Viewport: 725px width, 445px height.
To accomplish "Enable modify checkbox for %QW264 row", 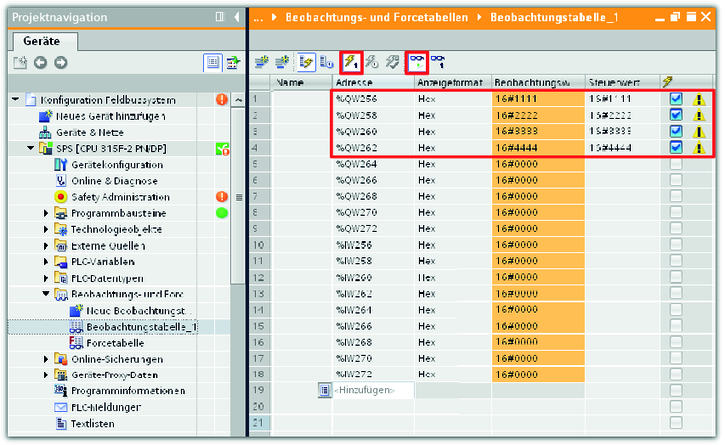I will pyautogui.click(x=676, y=163).
